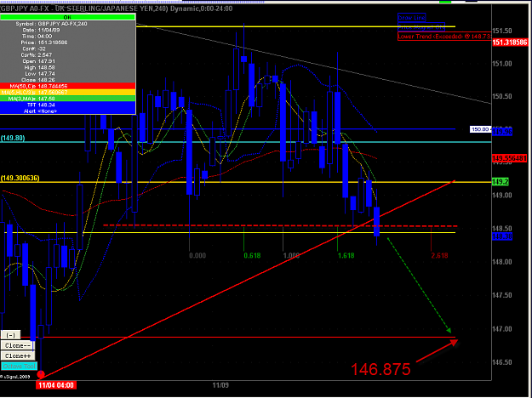The height and width of the screenshot is (398, 532).
Task: Click the Clone++ button
Action: [18, 356]
